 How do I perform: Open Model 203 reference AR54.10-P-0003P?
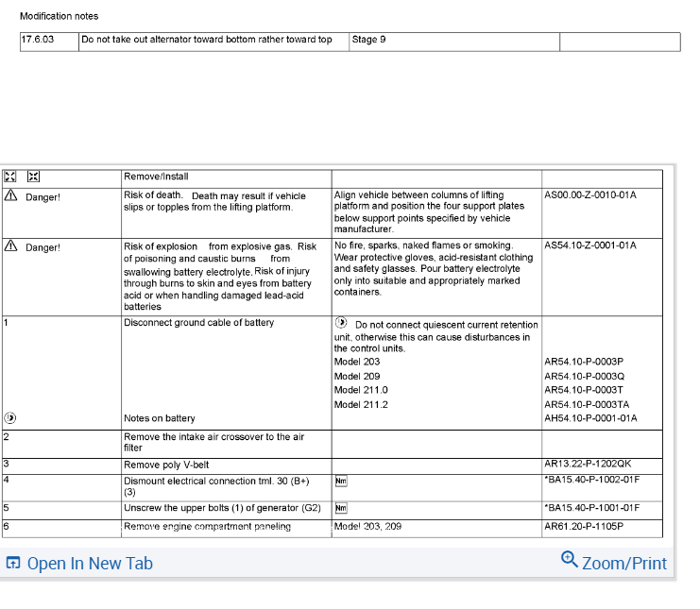(584, 362)
